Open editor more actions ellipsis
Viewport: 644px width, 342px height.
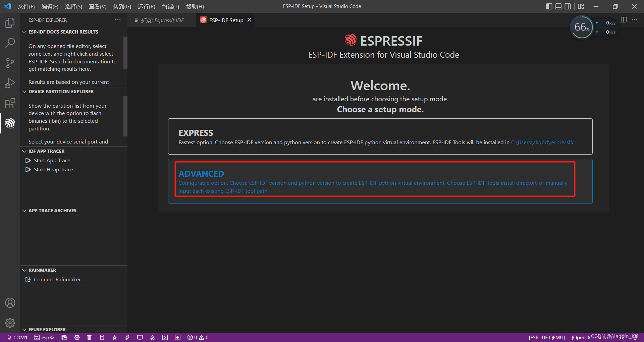[x=634, y=20]
